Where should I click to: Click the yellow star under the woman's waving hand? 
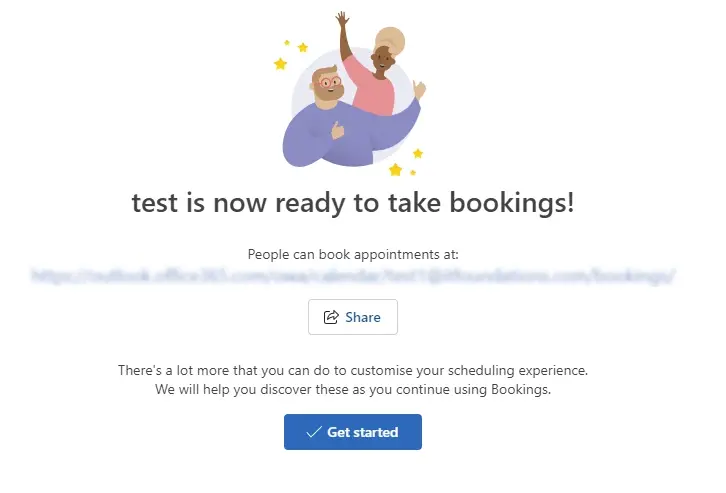(x=418, y=153)
